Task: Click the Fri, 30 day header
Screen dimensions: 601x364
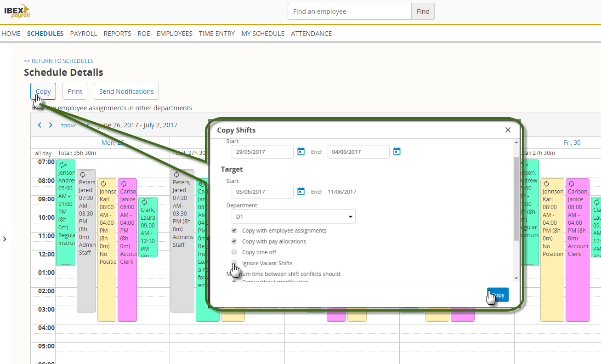Action: point(572,142)
